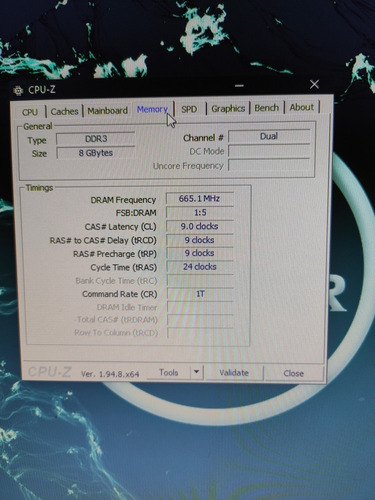Click the RAS# to CAS# Delay label

103,240
